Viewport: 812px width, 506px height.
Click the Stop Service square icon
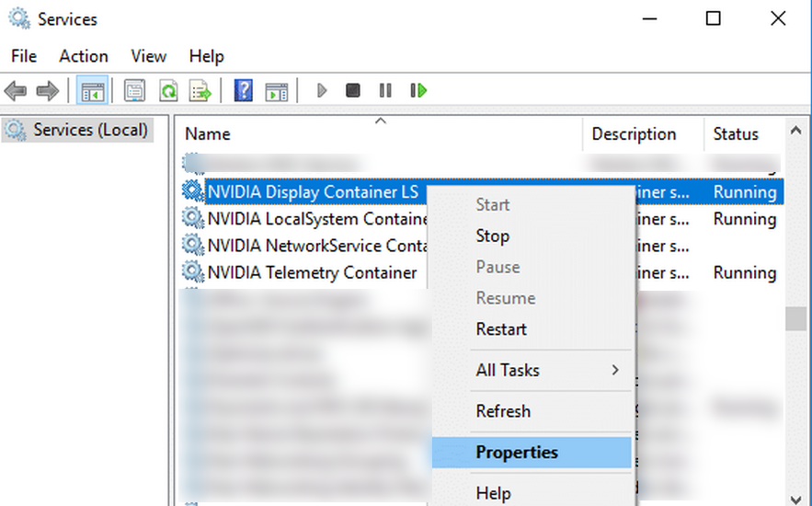(x=352, y=91)
